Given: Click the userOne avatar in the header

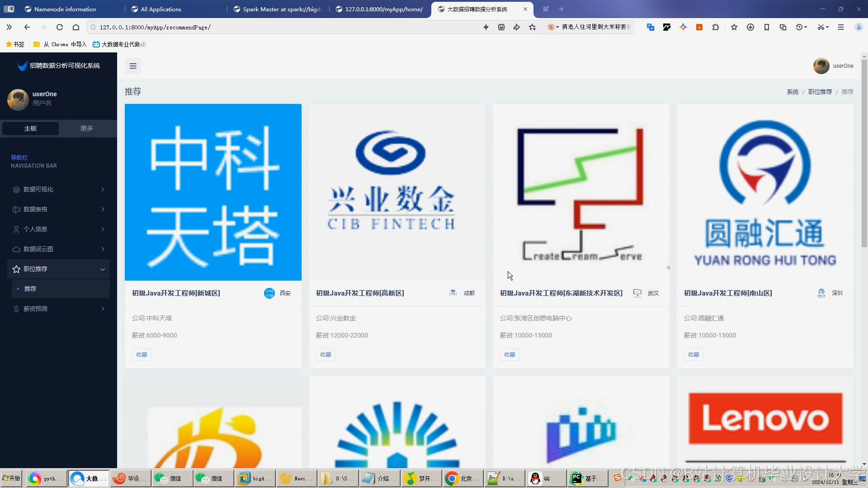Looking at the screenshot, I should pyautogui.click(x=821, y=66).
